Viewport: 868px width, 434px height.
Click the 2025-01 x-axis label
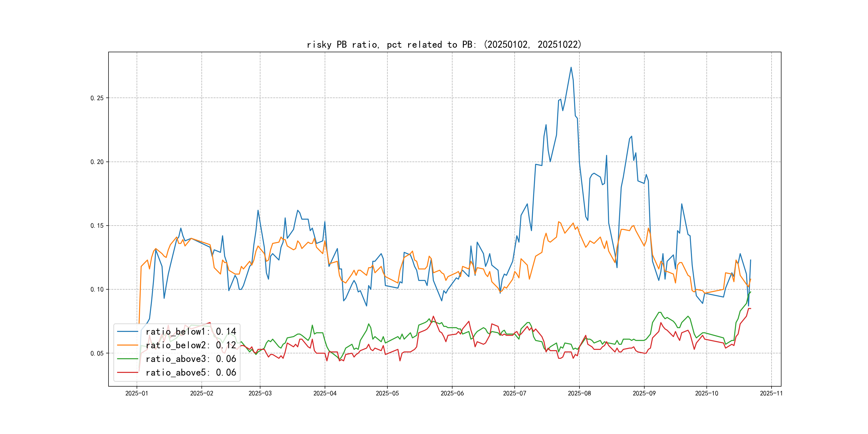[136, 393]
